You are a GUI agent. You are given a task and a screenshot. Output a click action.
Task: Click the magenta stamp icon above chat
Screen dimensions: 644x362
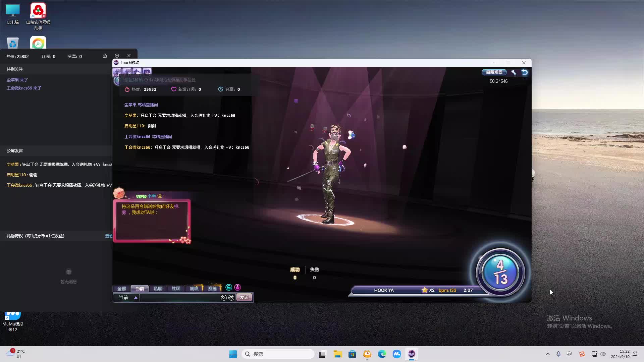click(237, 288)
